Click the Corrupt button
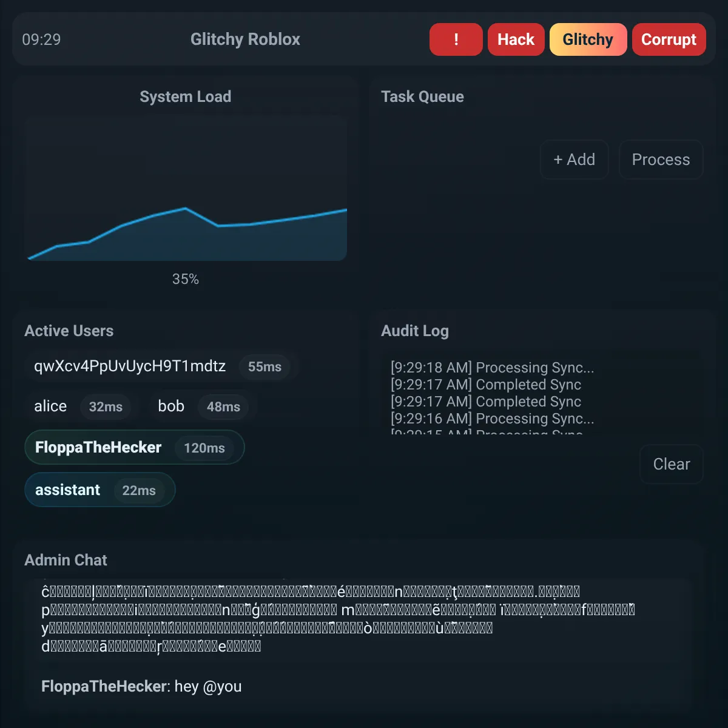 click(669, 39)
